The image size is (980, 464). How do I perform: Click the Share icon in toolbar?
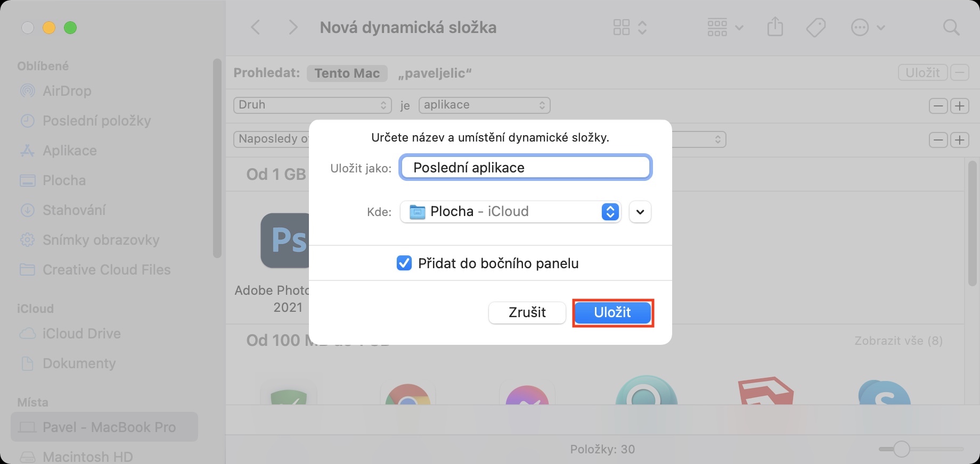tap(775, 27)
